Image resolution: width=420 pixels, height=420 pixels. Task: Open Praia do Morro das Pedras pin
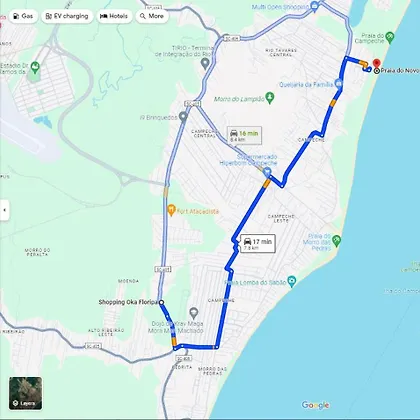(x=337, y=240)
